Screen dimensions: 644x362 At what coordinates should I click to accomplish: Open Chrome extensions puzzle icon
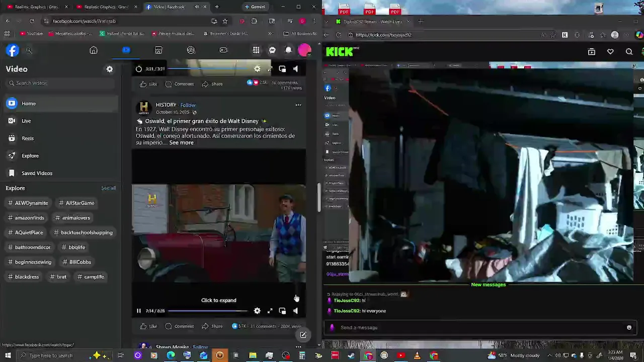[254, 21]
